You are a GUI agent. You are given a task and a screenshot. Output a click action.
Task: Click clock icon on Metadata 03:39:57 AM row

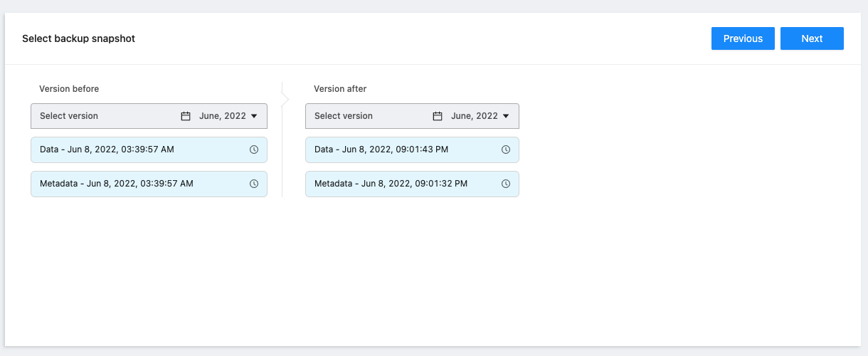pyautogui.click(x=254, y=184)
